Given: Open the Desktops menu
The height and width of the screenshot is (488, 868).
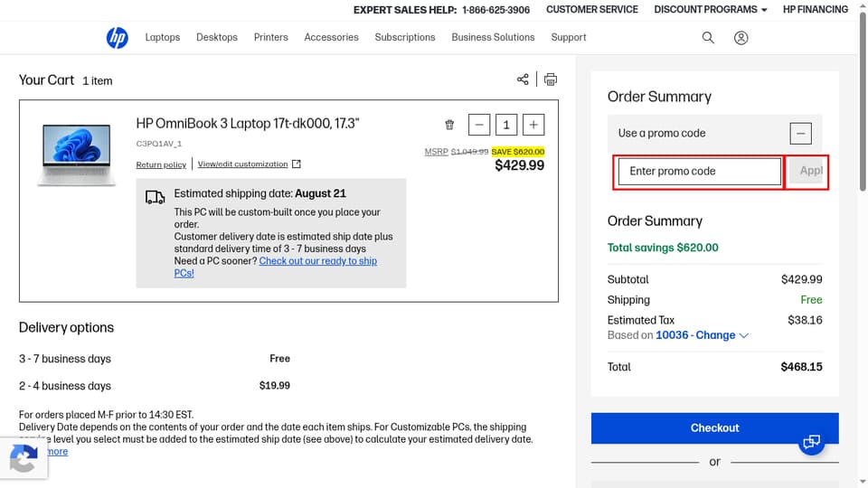Looking at the screenshot, I should pos(216,37).
